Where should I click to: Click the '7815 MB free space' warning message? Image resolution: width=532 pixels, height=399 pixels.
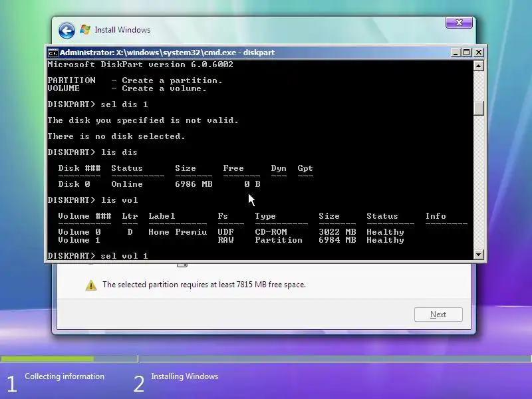[204, 285]
